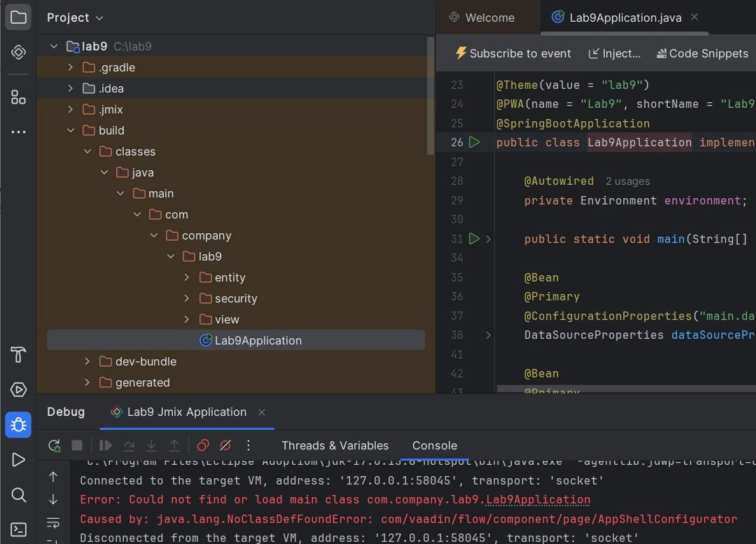
Task: Show more tool windows (three dots)
Action: [18, 132]
